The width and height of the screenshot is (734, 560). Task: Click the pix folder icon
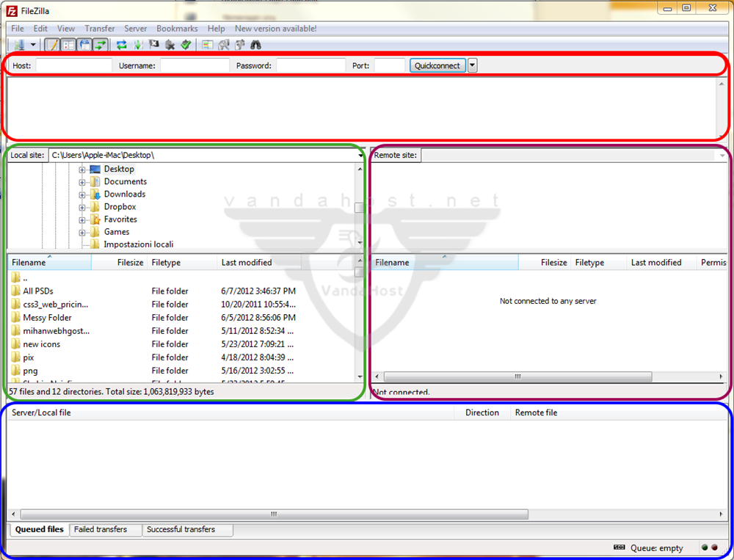15,357
